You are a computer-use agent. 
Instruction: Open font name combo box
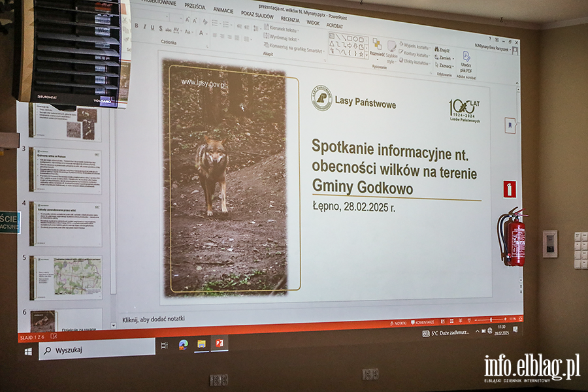coord(150,16)
